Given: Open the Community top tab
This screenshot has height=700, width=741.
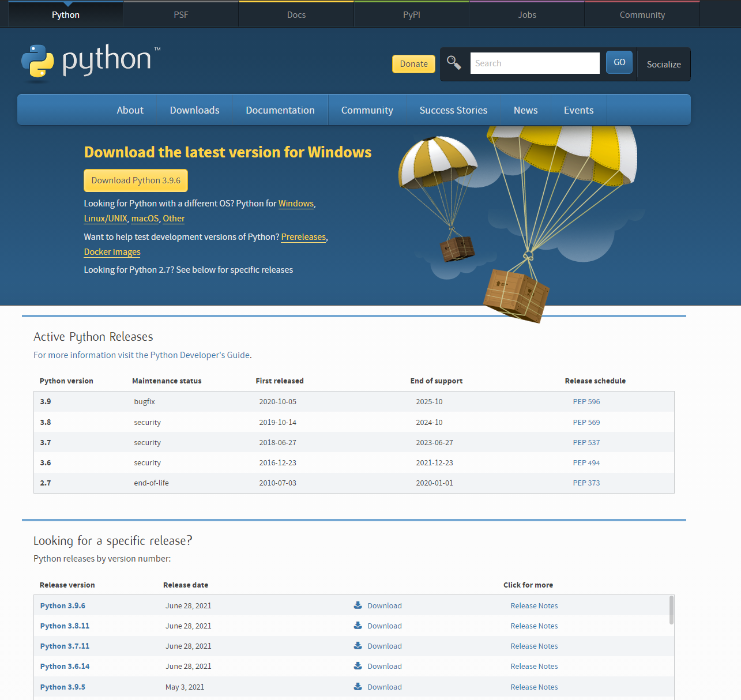Looking at the screenshot, I should (642, 14).
